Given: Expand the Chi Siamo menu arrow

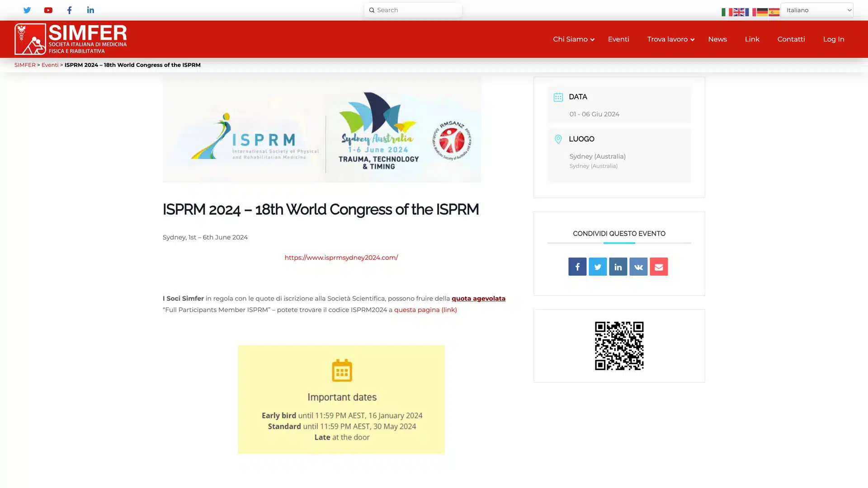Looking at the screenshot, I should click(x=592, y=40).
